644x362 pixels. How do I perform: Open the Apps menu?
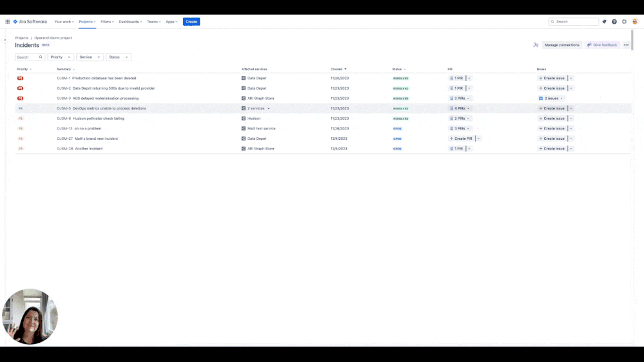point(171,22)
